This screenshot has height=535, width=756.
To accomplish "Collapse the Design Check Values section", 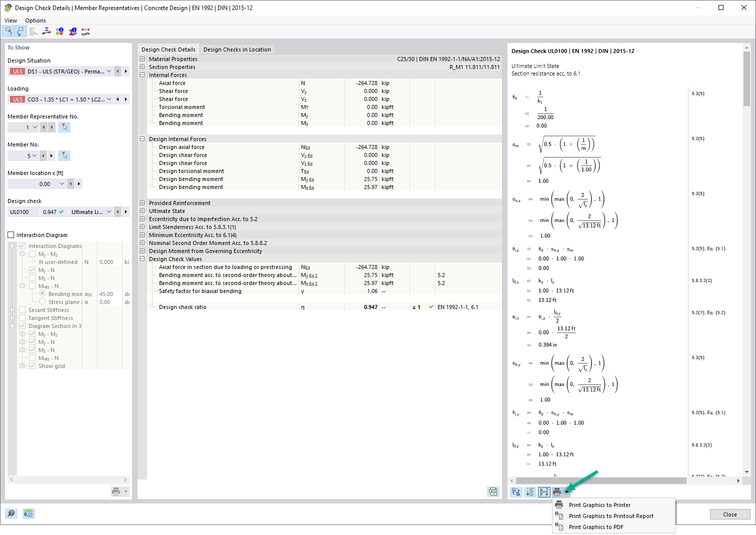I will [142, 259].
